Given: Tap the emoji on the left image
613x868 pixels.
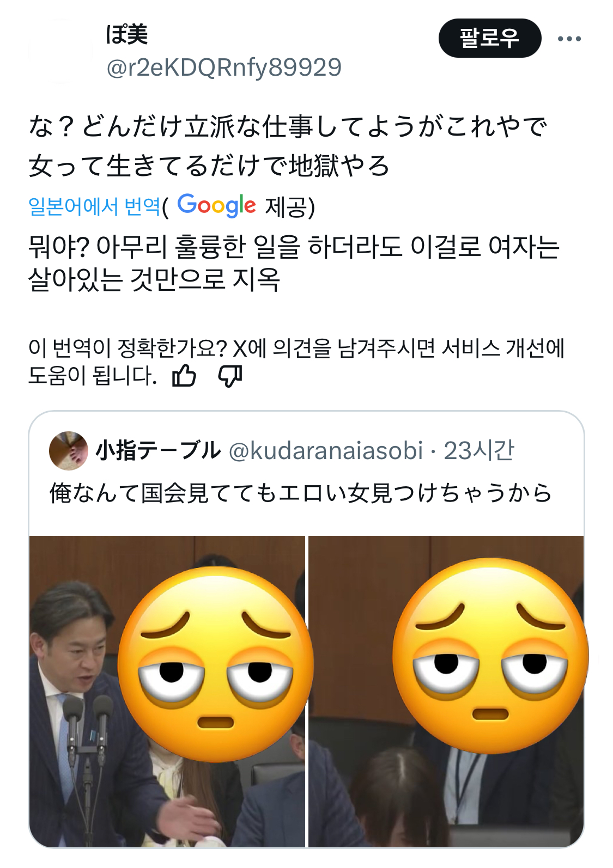Looking at the screenshot, I should pos(216,664).
